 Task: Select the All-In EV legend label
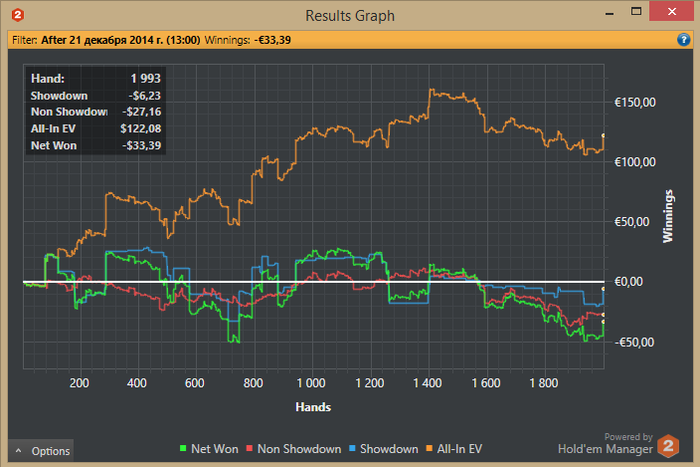(459, 449)
